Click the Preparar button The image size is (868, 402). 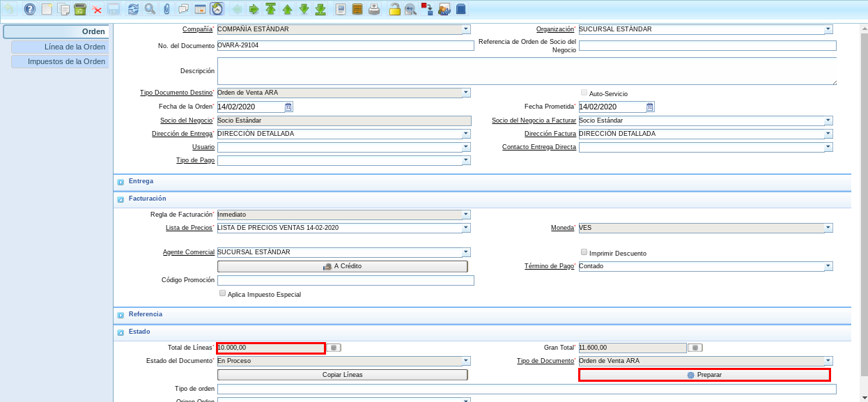click(704, 375)
